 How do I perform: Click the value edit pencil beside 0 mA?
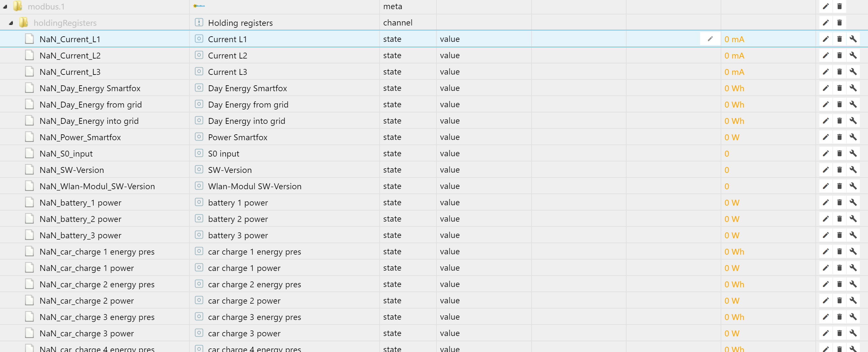click(710, 39)
